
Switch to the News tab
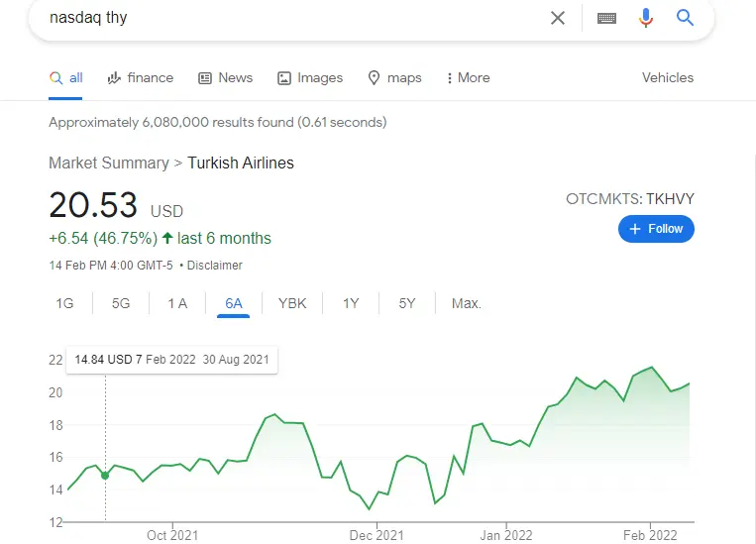point(226,77)
